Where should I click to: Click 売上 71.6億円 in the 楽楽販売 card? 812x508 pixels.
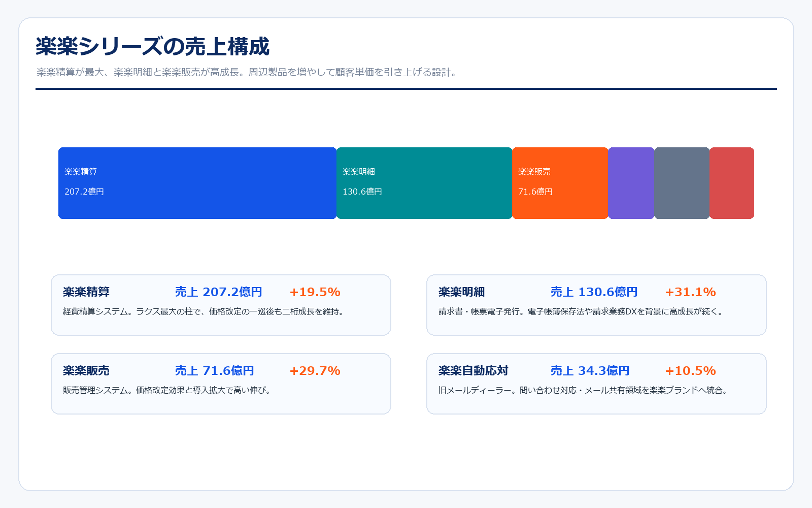[215, 371]
